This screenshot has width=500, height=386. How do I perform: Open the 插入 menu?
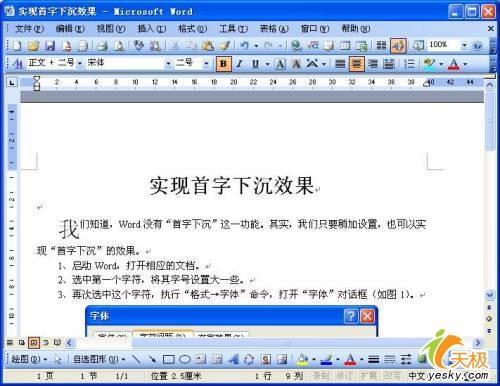152,29
